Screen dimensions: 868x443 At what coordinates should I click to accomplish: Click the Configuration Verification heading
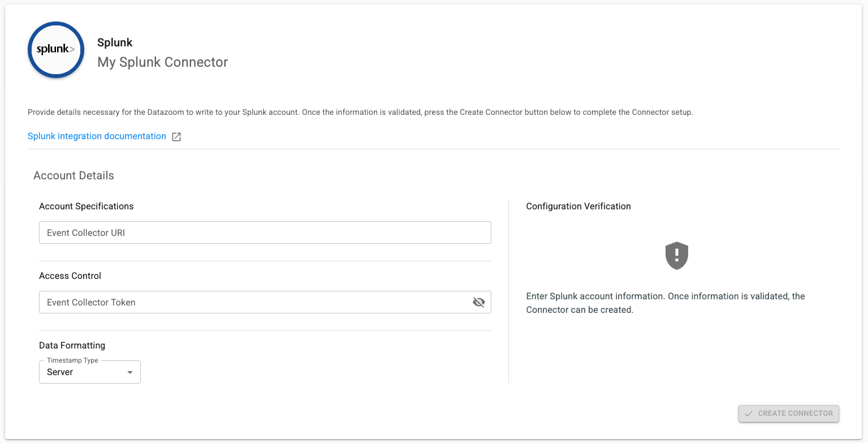[x=578, y=206]
